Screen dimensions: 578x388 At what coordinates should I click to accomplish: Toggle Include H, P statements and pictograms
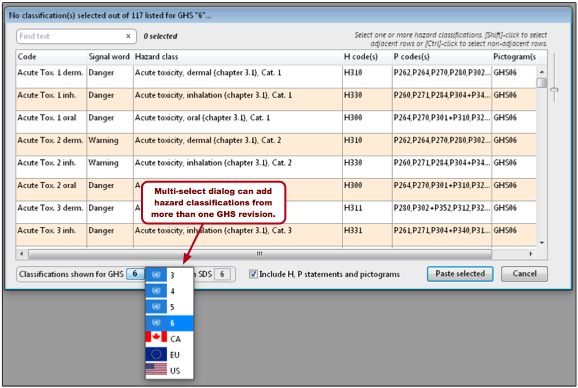253,274
